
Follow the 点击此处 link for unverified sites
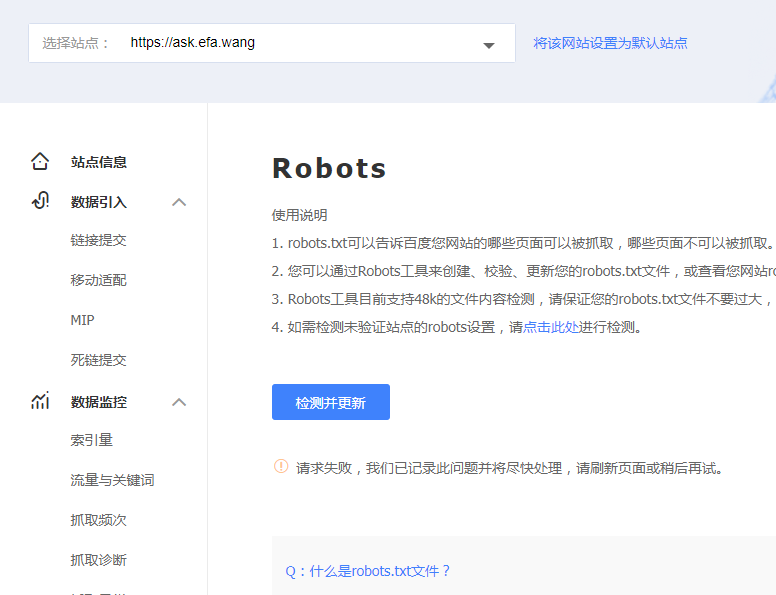coord(551,327)
